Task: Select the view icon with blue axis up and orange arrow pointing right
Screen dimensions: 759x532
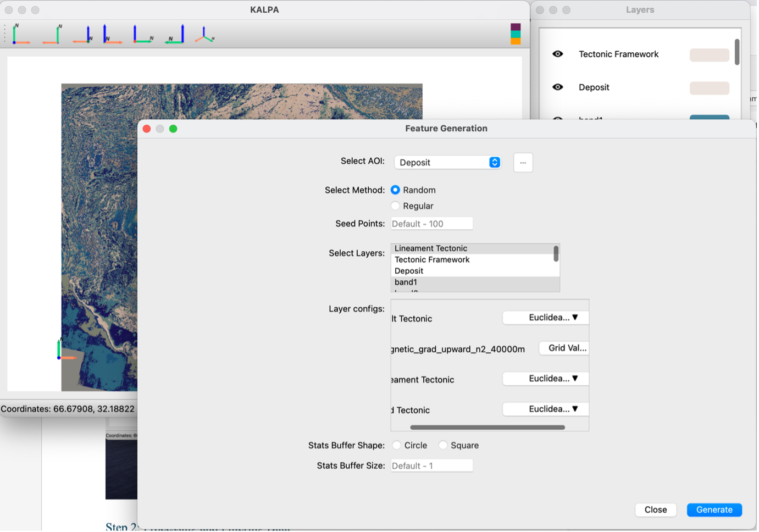Action: coord(113,34)
